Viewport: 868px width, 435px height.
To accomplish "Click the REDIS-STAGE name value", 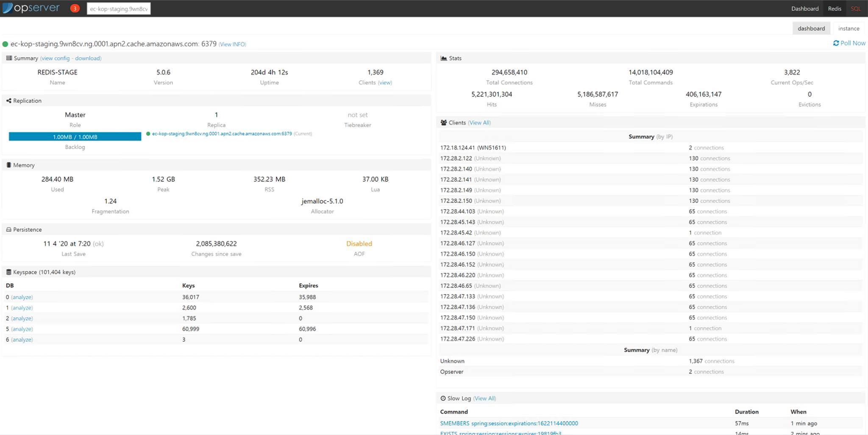I will tap(57, 72).
